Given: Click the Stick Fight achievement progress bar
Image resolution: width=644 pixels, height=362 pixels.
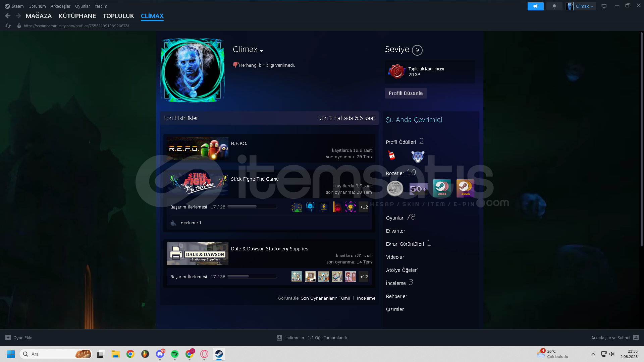Looking at the screenshot, I should point(252,207).
